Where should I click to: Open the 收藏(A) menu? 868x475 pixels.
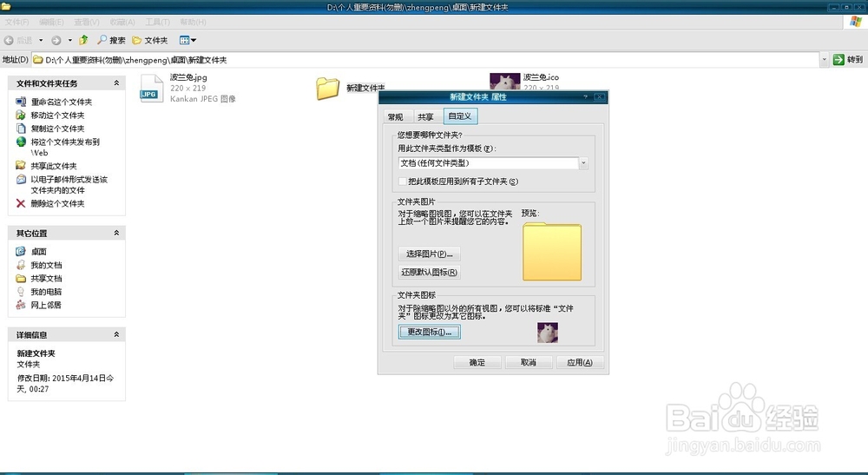(x=122, y=23)
